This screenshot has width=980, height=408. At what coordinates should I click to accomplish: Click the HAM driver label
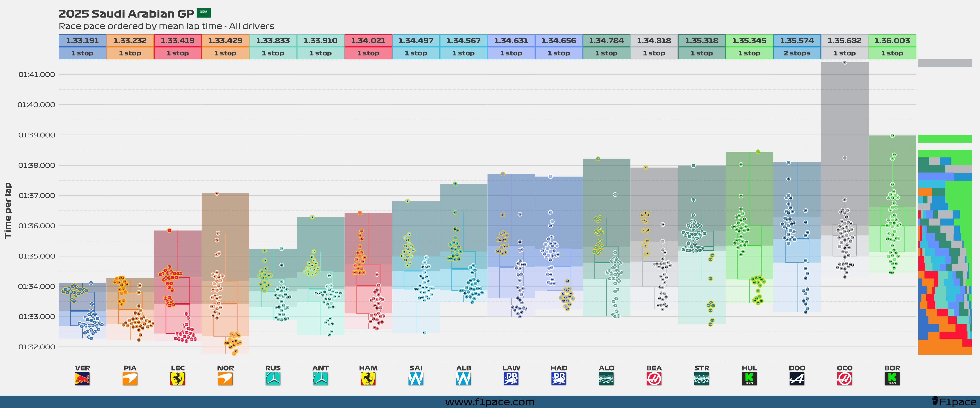(368, 368)
